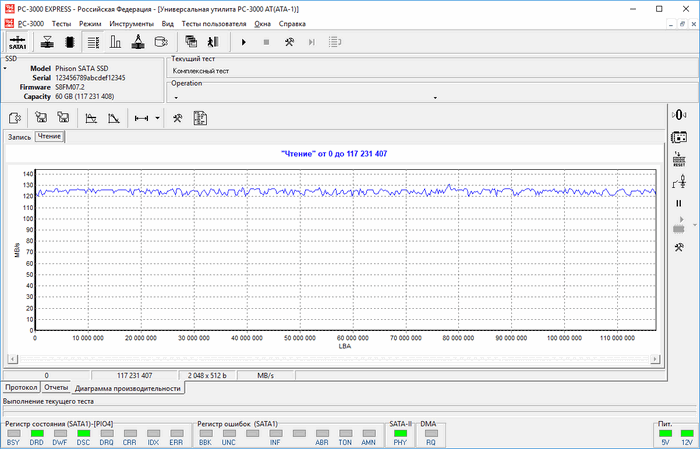This screenshot has height=449, width=700.
Task: Click the hammer-and-wrench settings icon in top toolbar
Action: point(289,42)
